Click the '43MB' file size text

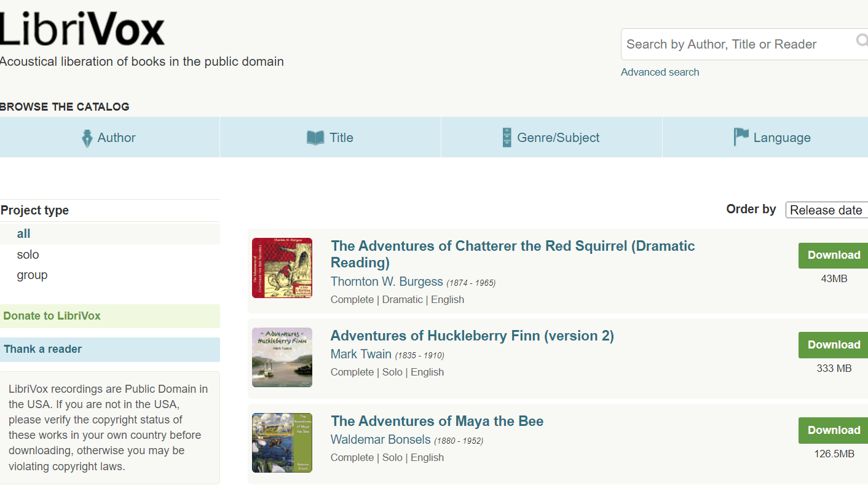834,278
